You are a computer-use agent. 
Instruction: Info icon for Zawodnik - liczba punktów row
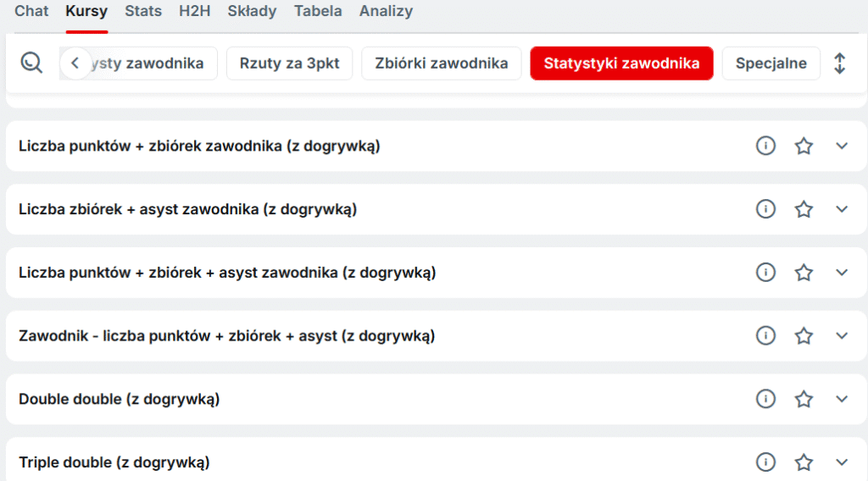[x=765, y=335]
